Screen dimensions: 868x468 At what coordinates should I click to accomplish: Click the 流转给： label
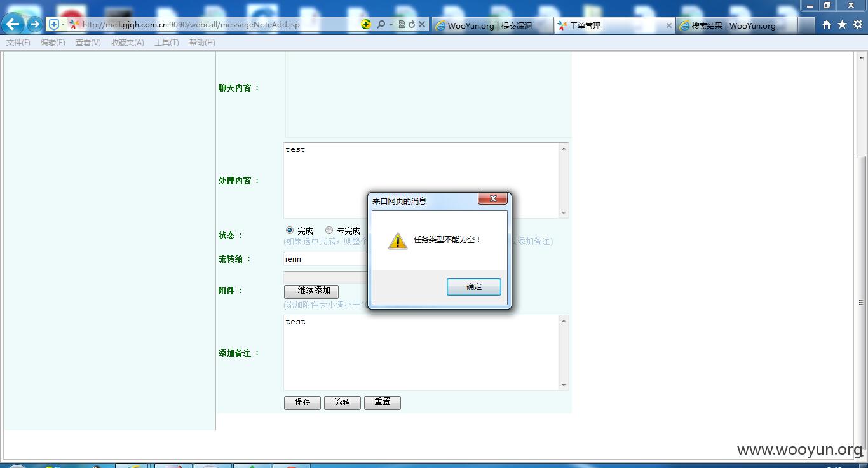click(235, 259)
